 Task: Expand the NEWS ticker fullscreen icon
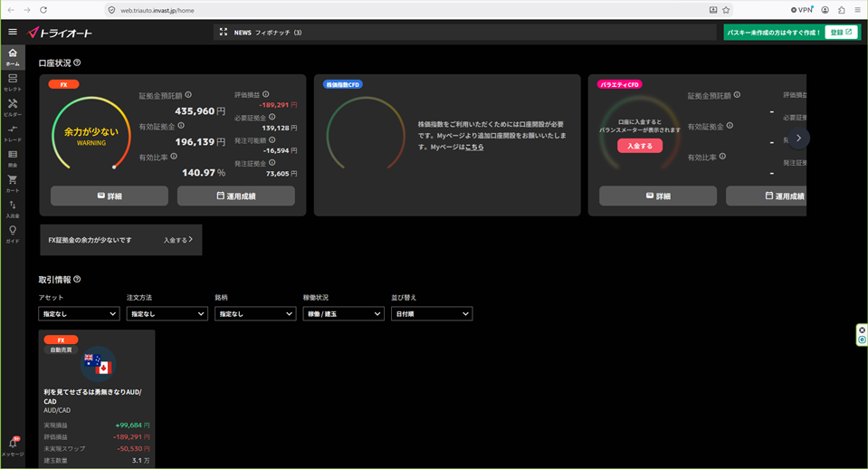[223, 32]
